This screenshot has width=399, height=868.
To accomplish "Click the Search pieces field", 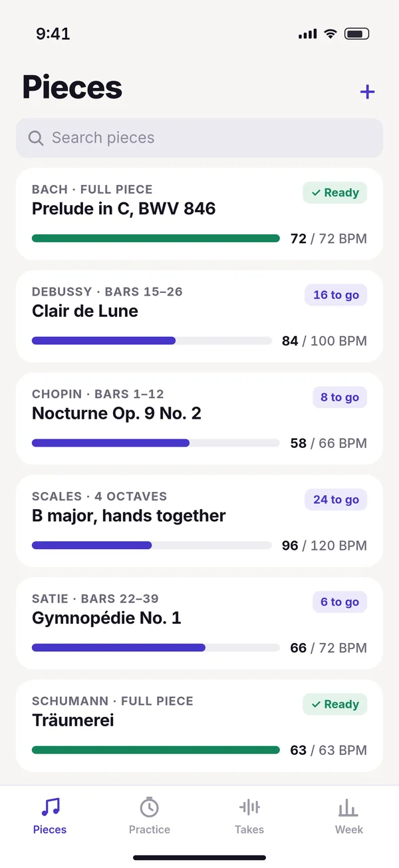I will tap(199, 138).
